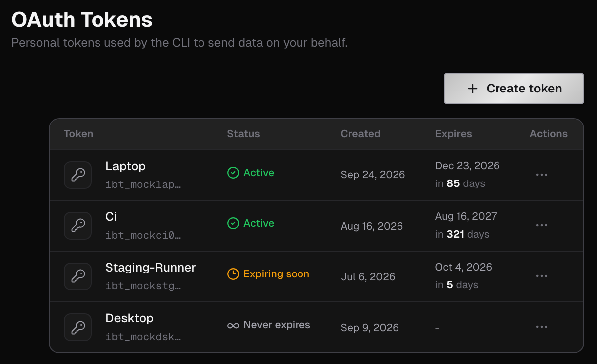Click the Active status label for Laptop
597x364 pixels.
click(x=259, y=173)
